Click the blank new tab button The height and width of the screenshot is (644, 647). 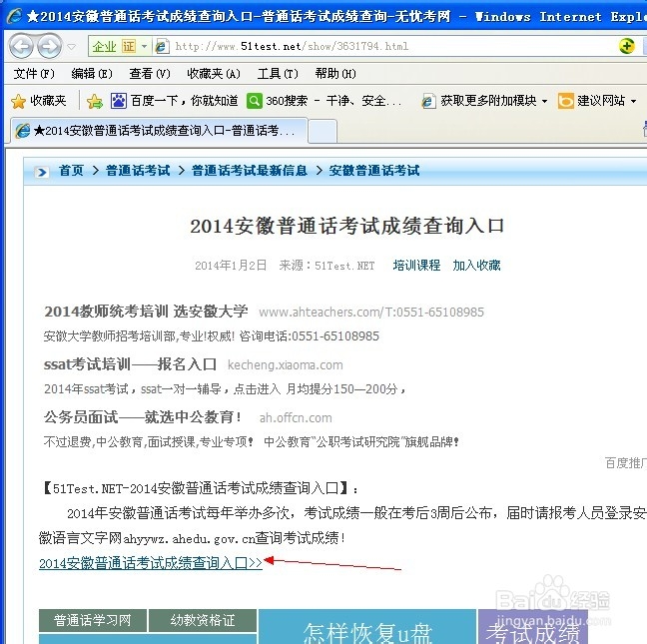pos(323,132)
